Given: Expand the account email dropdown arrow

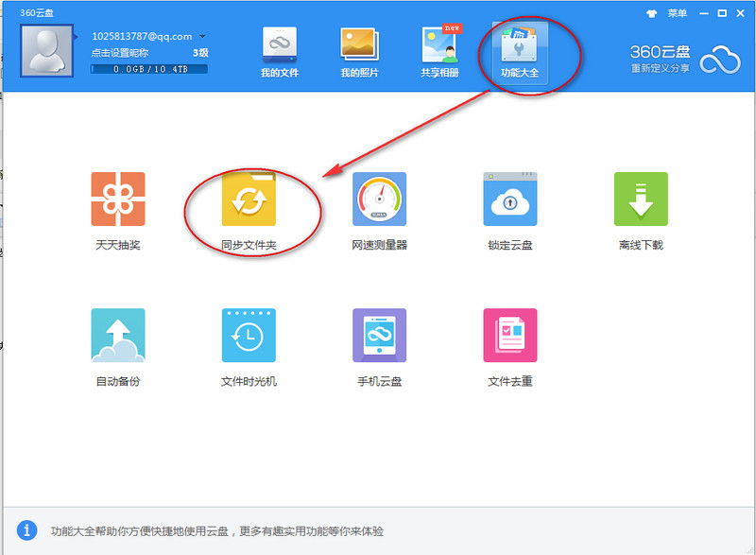Looking at the screenshot, I should pyautogui.click(x=202, y=37).
